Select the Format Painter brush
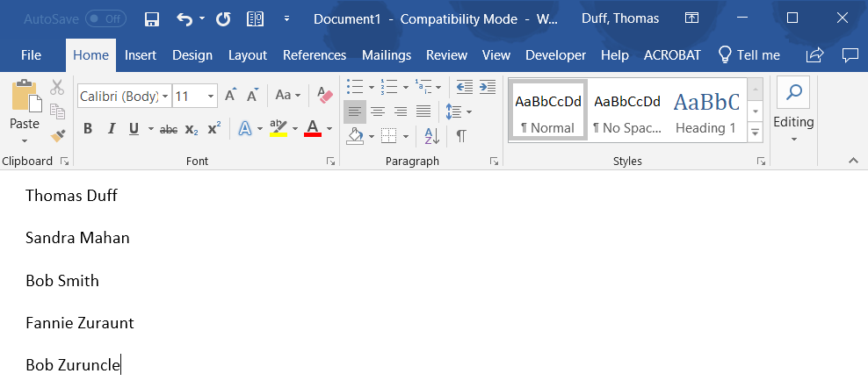This screenshot has height=388, width=868. 58,135
